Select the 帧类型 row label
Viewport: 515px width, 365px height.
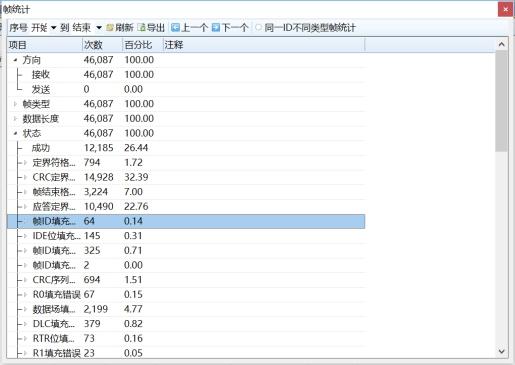[36, 104]
